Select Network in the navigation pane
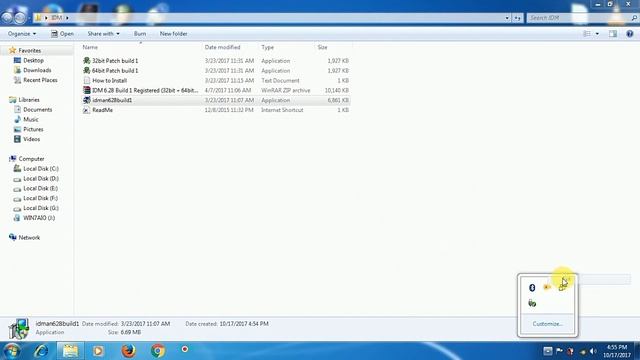 tap(29, 238)
